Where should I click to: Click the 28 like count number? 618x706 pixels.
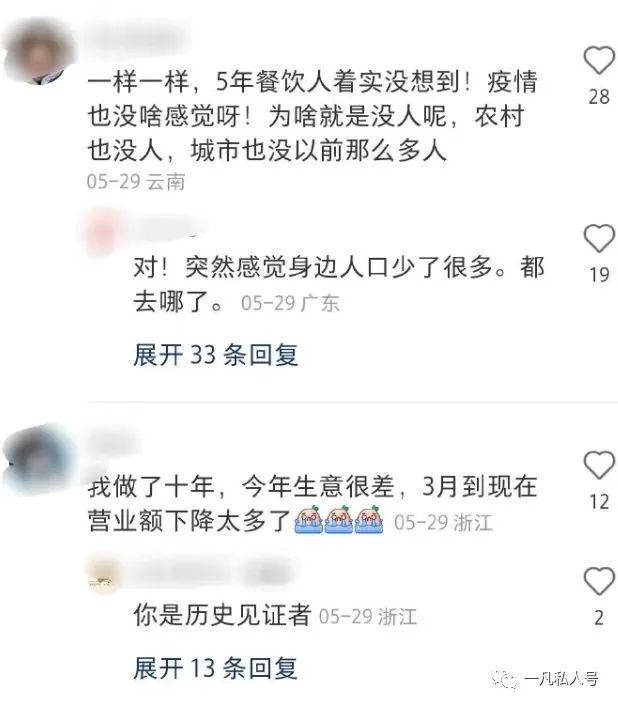(599, 97)
